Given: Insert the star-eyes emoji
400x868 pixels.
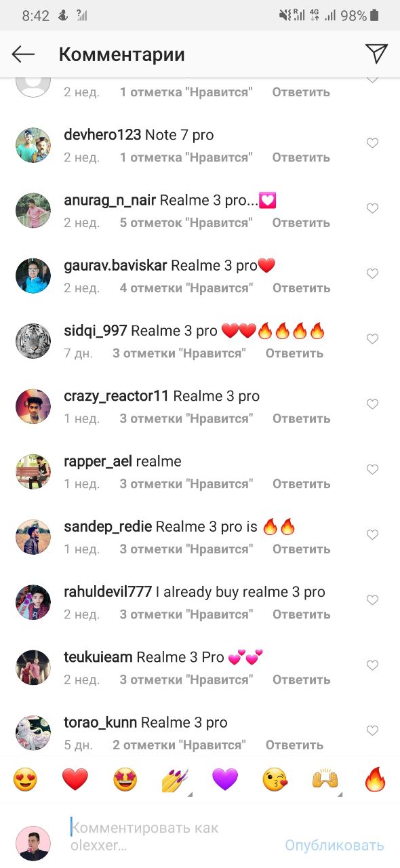Looking at the screenshot, I should pos(125,780).
